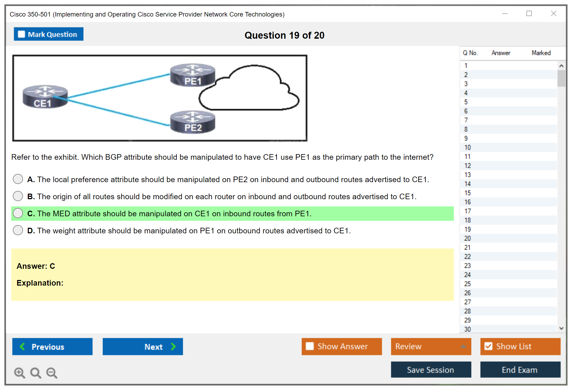Click the Save Session button

[x=431, y=370]
